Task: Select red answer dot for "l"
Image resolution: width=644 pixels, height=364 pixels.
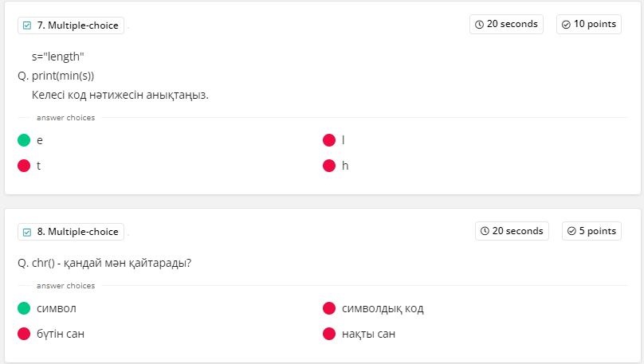Action: point(329,140)
